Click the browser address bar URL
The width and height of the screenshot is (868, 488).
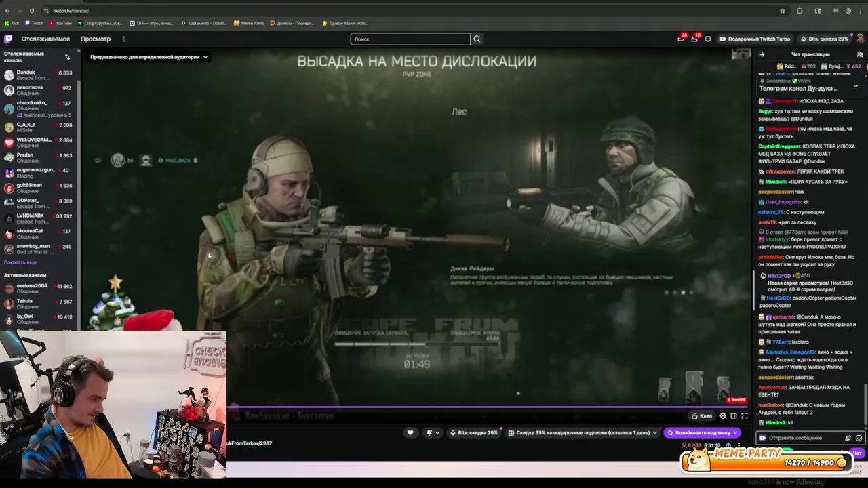(71, 11)
